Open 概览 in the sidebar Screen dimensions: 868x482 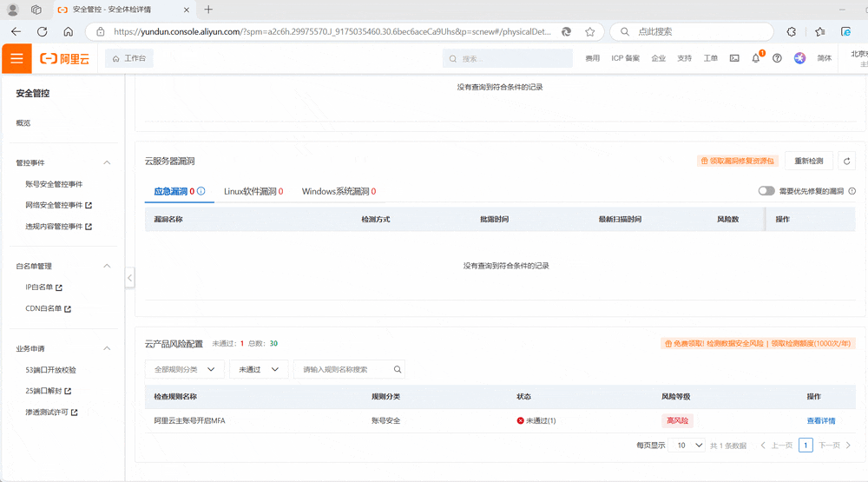click(23, 123)
